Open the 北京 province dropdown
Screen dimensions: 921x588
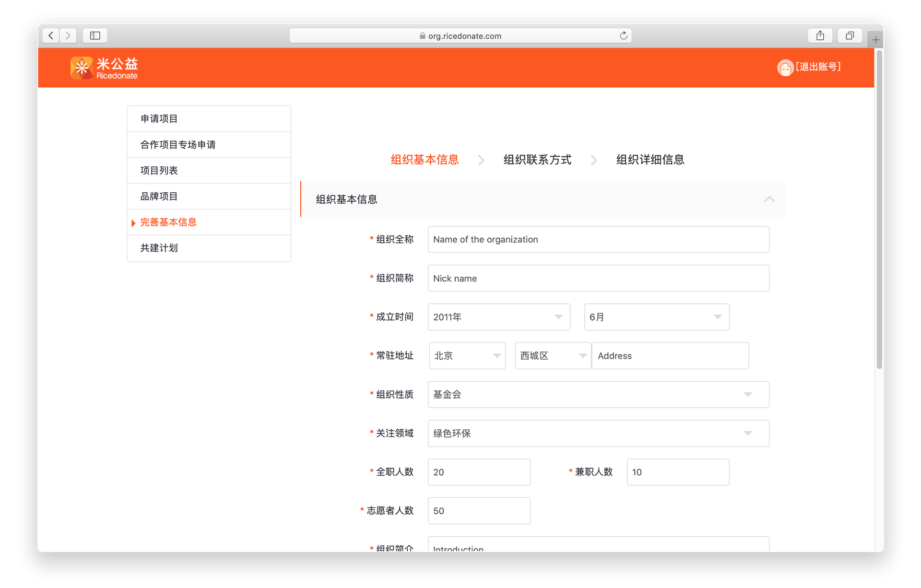[x=467, y=356]
